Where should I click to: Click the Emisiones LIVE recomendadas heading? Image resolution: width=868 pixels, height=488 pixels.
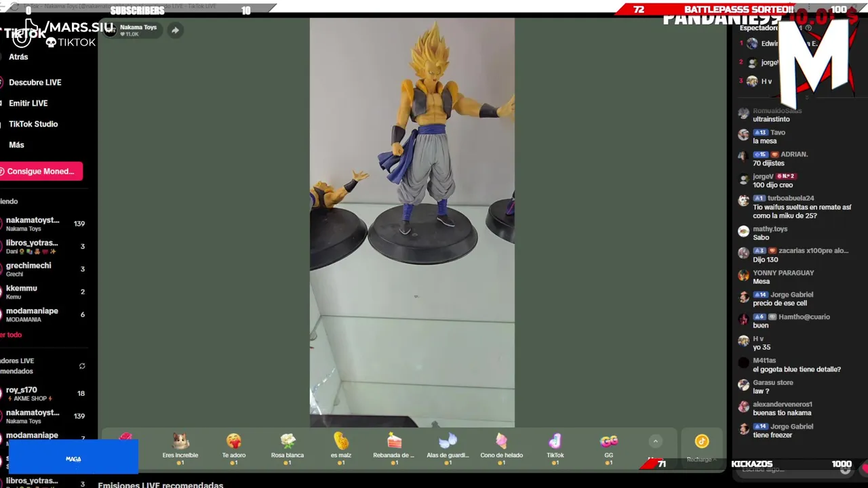tap(160, 485)
